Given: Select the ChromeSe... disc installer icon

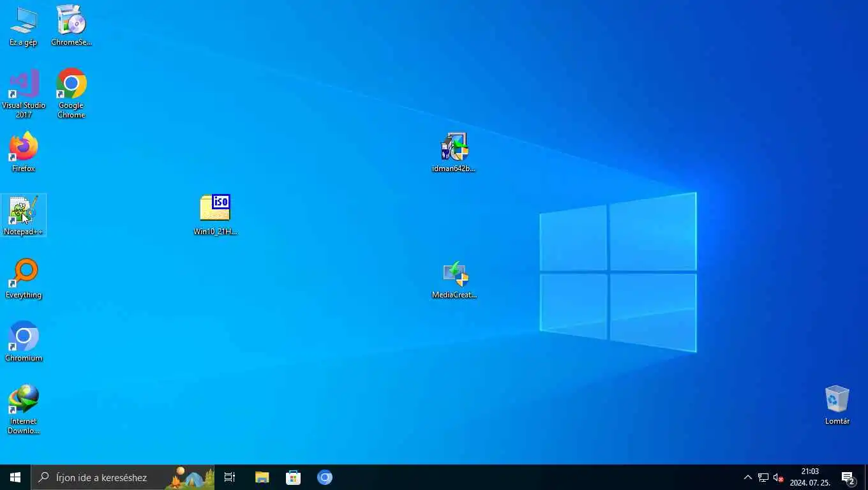Looking at the screenshot, I should [x=71, y=26].
